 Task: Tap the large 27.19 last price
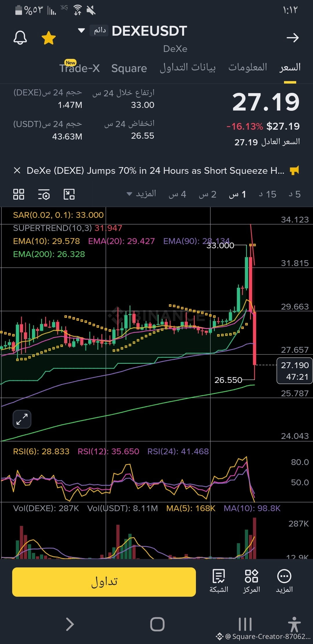[x=266, y=102]
